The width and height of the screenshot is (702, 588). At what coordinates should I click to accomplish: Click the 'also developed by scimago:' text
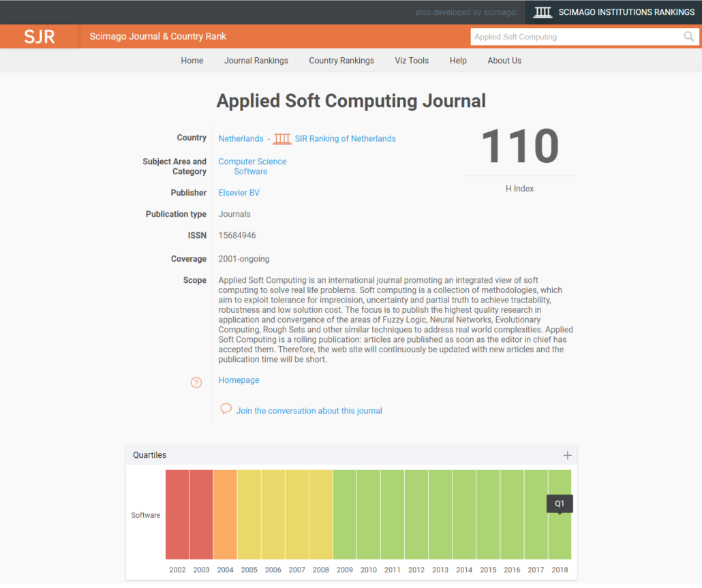coord(466,12)
